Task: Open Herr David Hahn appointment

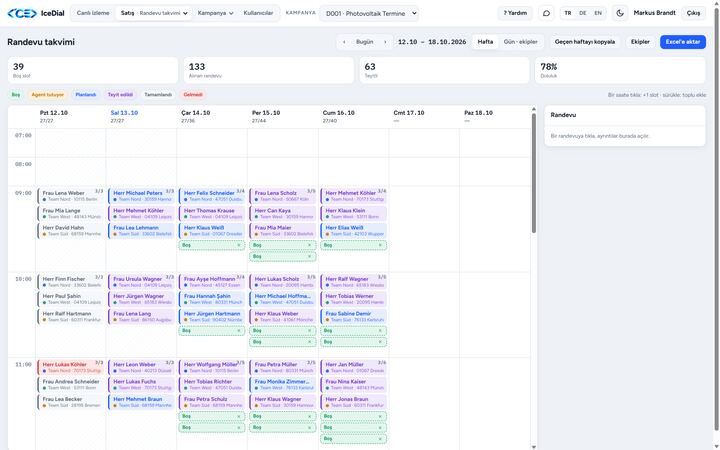Action: (71, 231)
